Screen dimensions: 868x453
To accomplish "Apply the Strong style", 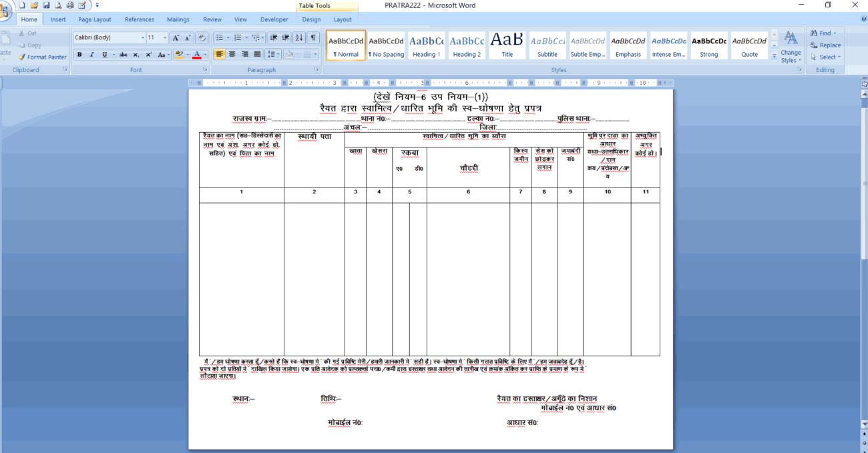I will pos(709,45).
